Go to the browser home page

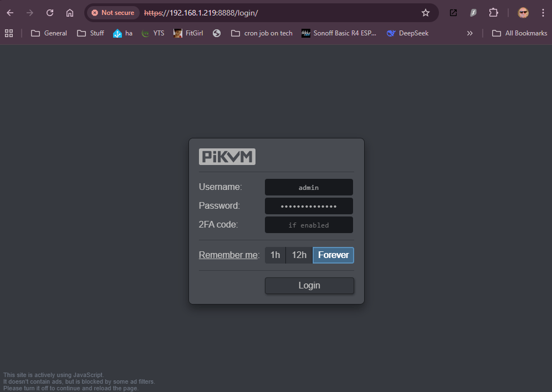tap(70, 13)
